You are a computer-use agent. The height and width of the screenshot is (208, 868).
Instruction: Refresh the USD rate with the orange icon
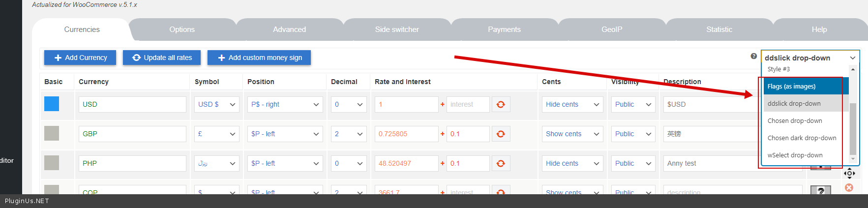(501, 104)
